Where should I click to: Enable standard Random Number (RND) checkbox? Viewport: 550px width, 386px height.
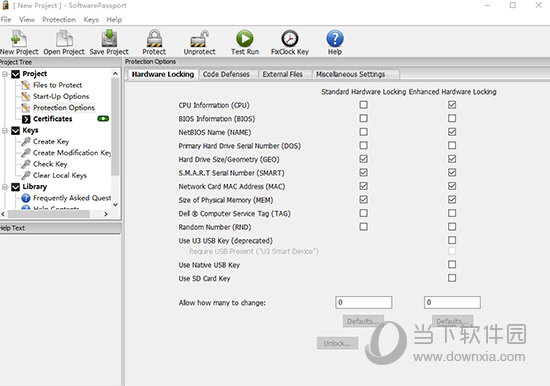point(363,227)
